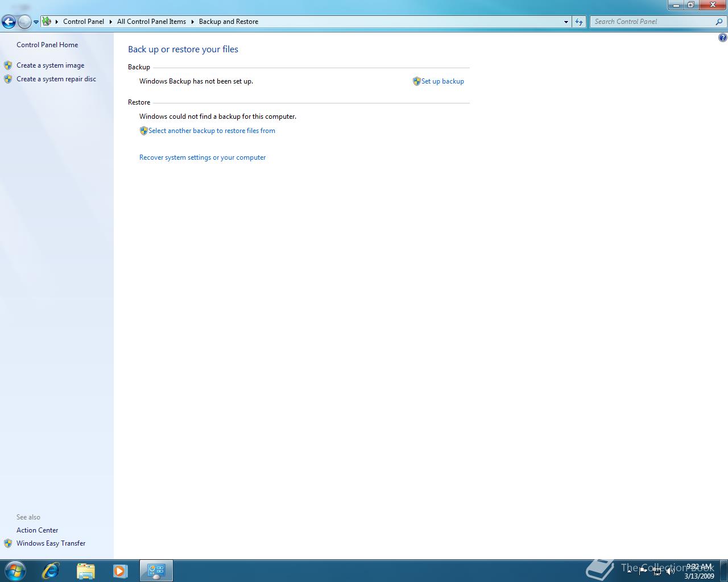
Task: Open the clock showing 9:32 AM
Action: pos(699,571)
